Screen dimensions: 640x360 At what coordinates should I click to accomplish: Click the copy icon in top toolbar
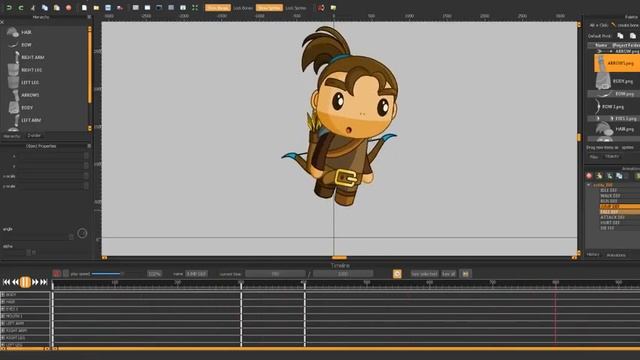click(x=45, y=8)
